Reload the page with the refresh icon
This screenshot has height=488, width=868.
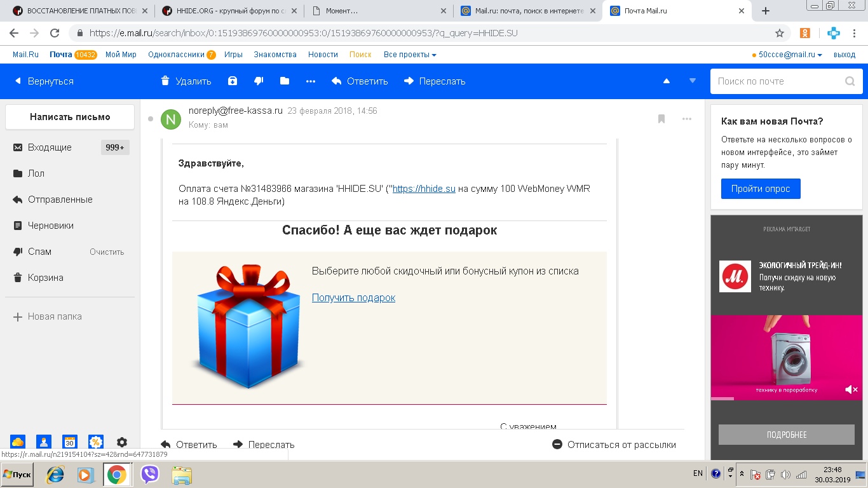pos(55,33)
